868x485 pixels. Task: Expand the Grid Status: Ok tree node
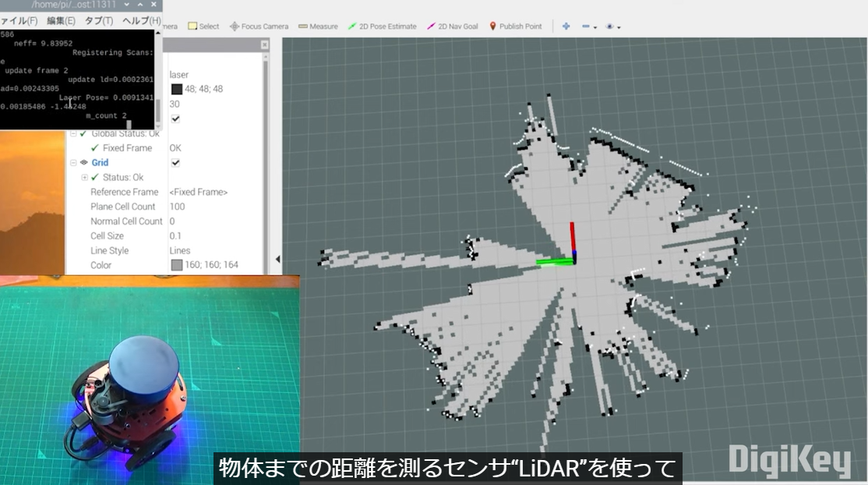[85, 178]
